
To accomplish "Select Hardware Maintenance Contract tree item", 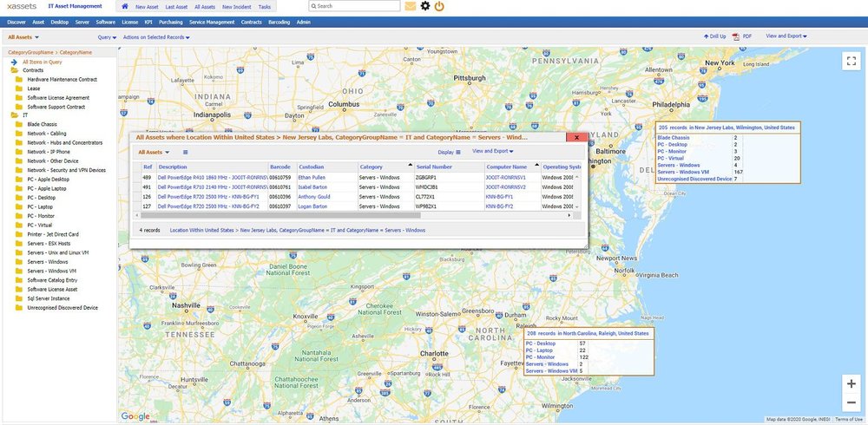I will point(62,79).
